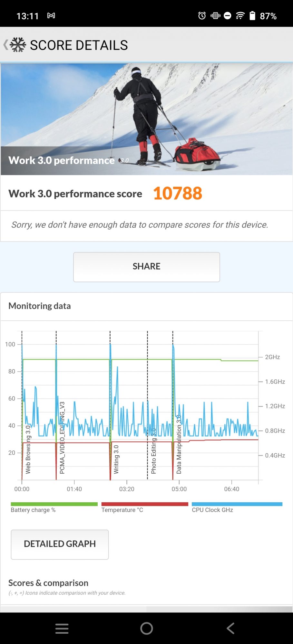Tap the do not disturb icon
The width and height of the screenshot is (293, 644).
(228, 15)
